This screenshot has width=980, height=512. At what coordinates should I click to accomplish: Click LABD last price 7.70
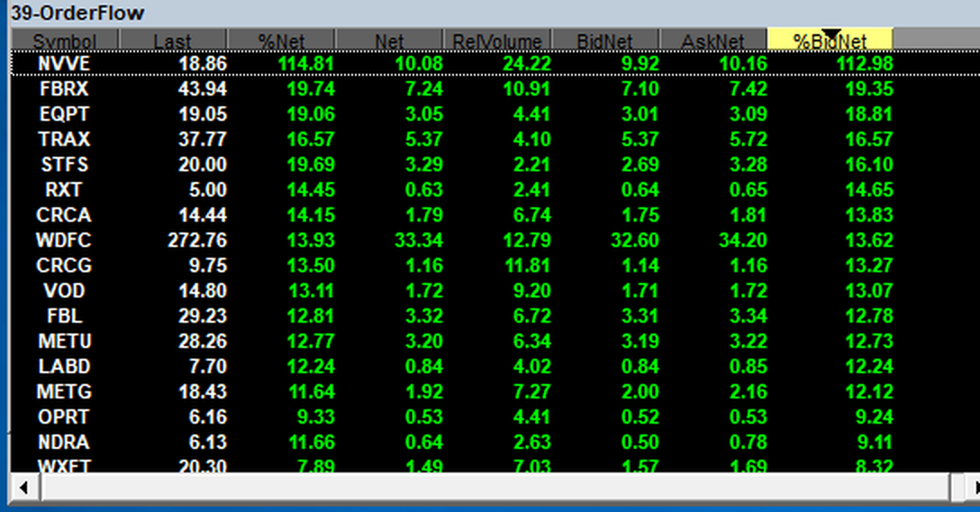207,366
